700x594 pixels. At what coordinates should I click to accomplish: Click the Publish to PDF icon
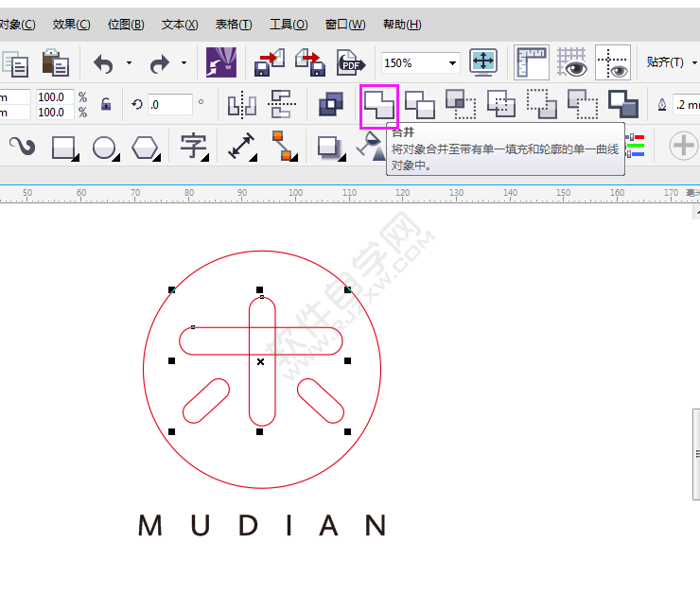click(351, 62)
